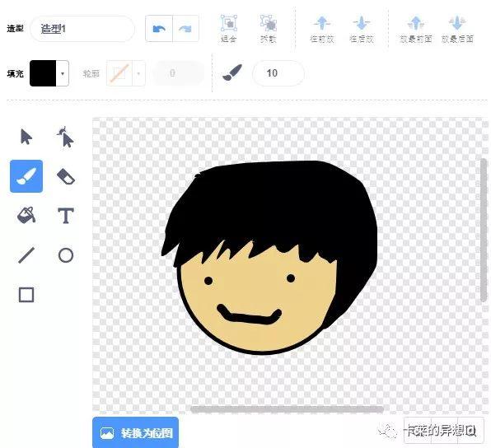This screenshot has width=491, height=448.
Task: Open the fill color dropdown arrow
Action: (x=63, y=73)
